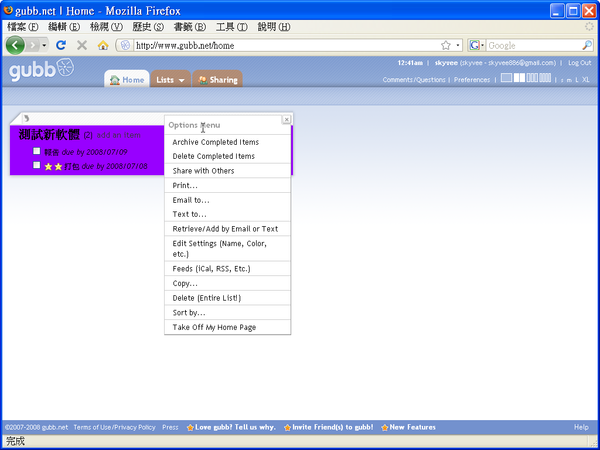
Task: Open the Google search engine selector
Action: click(477, 46)
